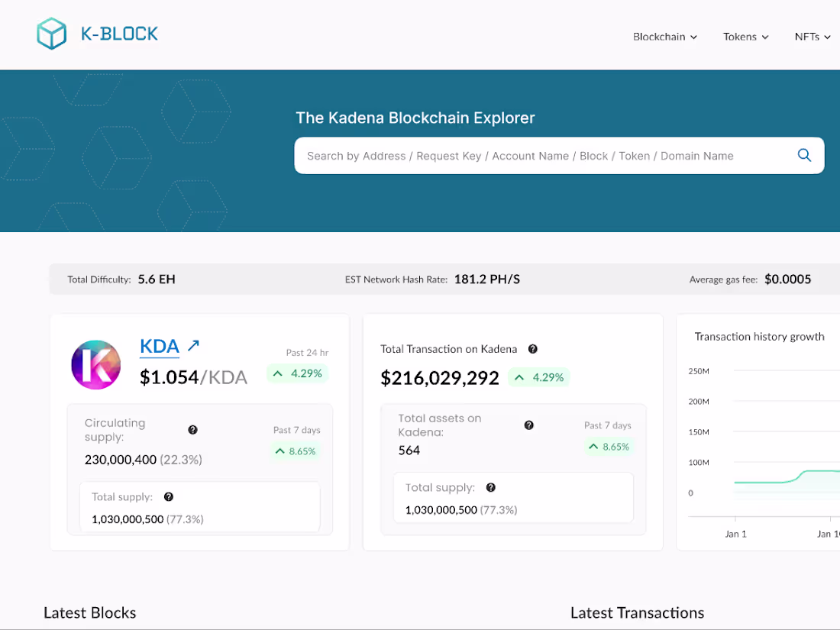Screen dimensions: 840x630
Task: Click help icon beside Circulating supply
Action: pyautogui.click(x=193, y=430)
